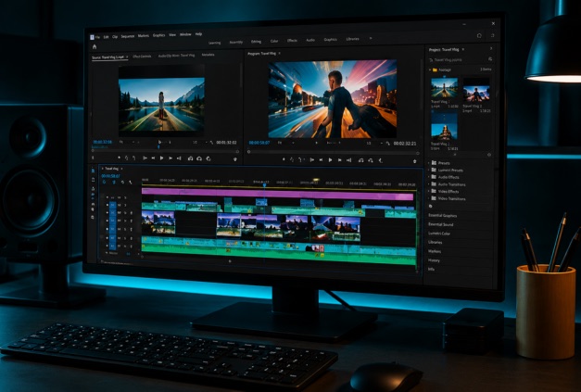Open Program monitor zoom Fit dropdown
This screenshot has height=392, width=581.
click(286, 143)
